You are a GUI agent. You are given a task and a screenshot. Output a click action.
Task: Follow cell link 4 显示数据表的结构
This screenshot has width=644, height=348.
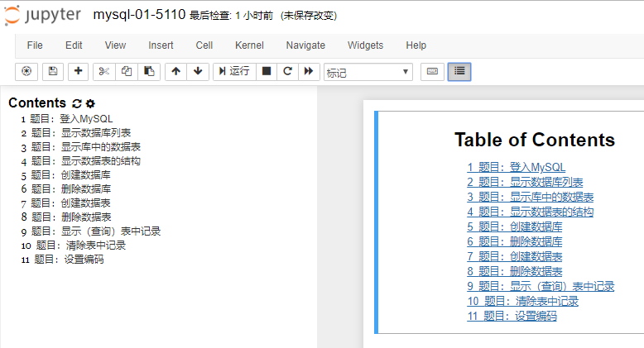(x=531, y=212)
